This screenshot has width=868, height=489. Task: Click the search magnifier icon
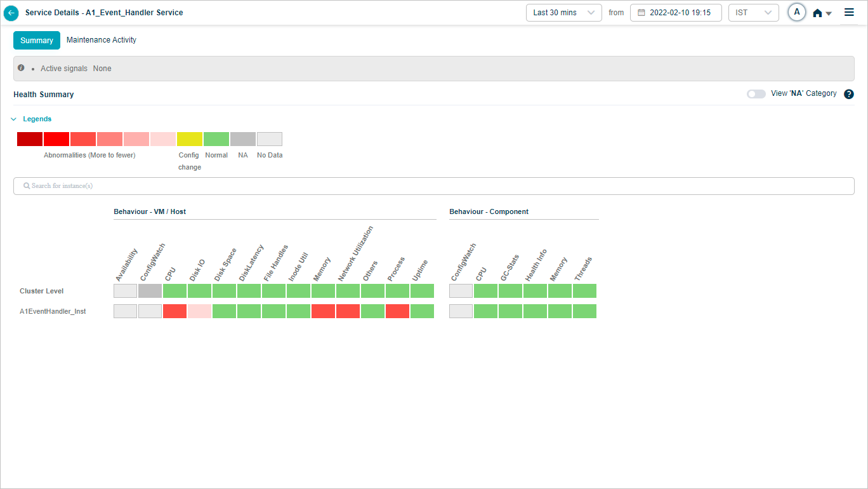(27, 186)
